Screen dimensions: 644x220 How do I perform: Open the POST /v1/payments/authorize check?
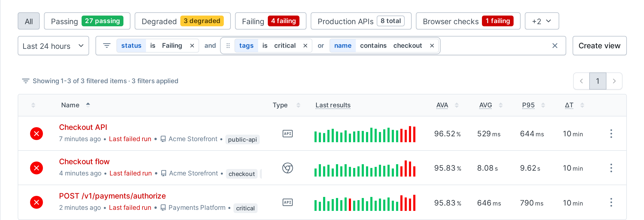pyautogui.click(x=112, y=196)
